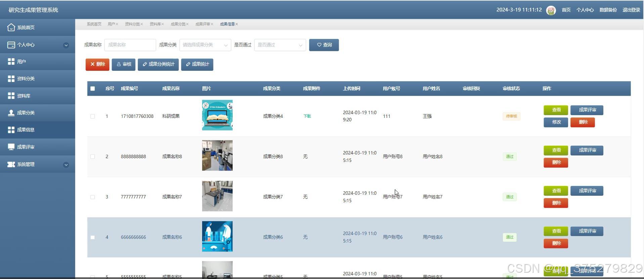Click 修改 for row 1 科研成果
This screenshot has width=644, height=279.
click(556, 122)
